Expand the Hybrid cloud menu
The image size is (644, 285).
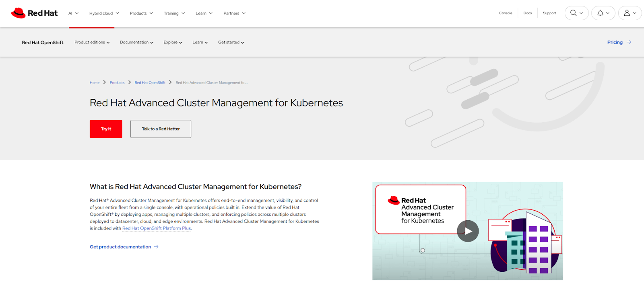pos(104,13)
